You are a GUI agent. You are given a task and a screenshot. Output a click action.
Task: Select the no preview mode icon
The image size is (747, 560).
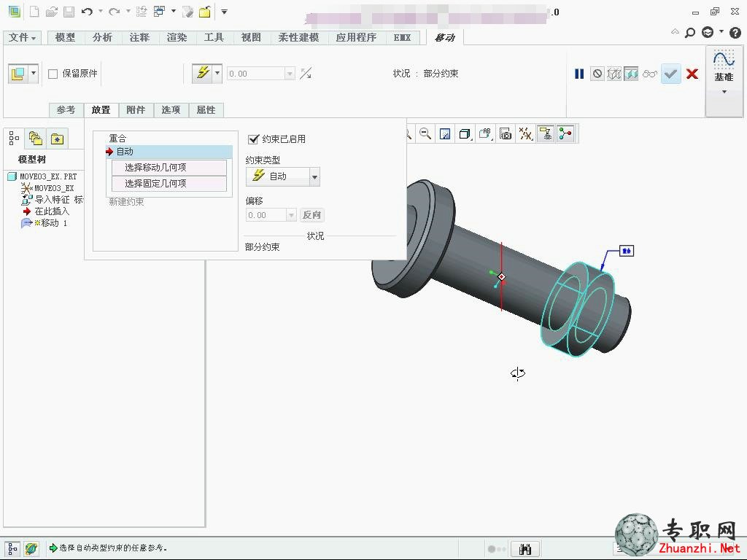click(x=597, y=74)
